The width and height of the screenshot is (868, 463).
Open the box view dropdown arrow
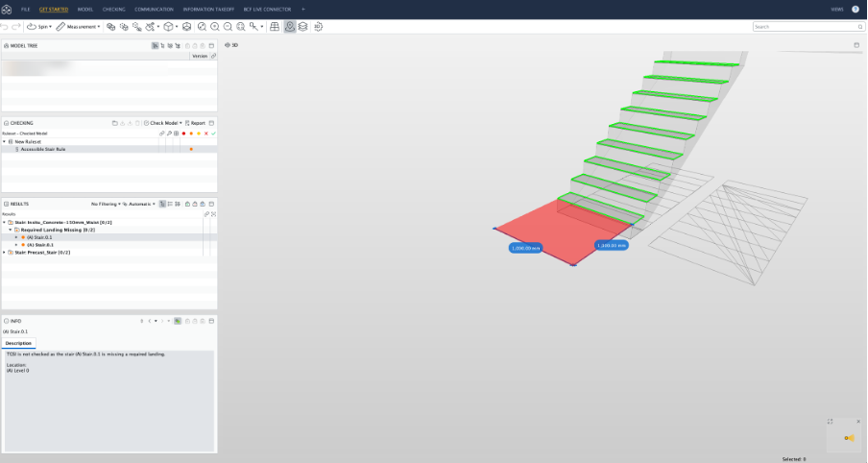177,27
